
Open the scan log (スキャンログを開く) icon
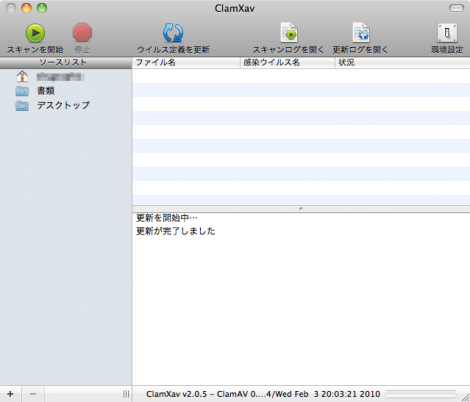click(x=289, y=32)
